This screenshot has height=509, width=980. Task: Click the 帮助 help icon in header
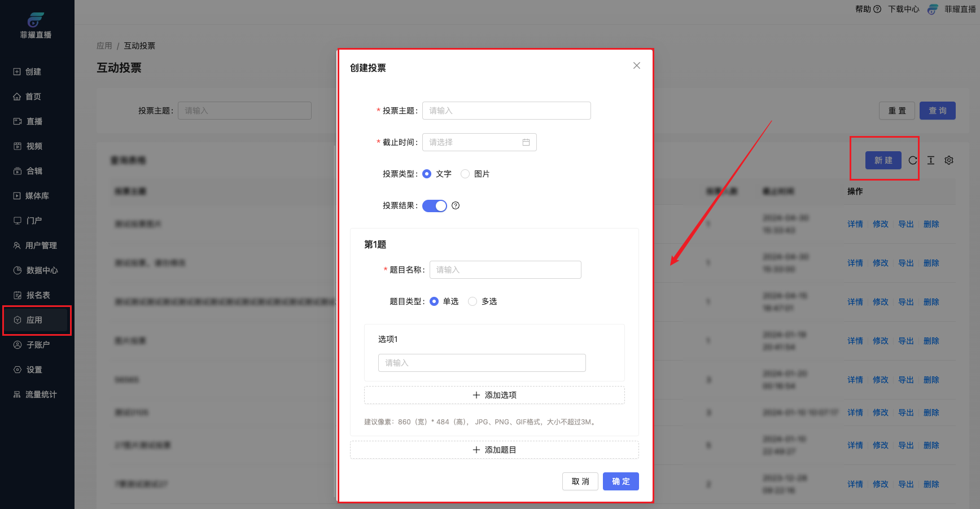click(x=877, y=9)
